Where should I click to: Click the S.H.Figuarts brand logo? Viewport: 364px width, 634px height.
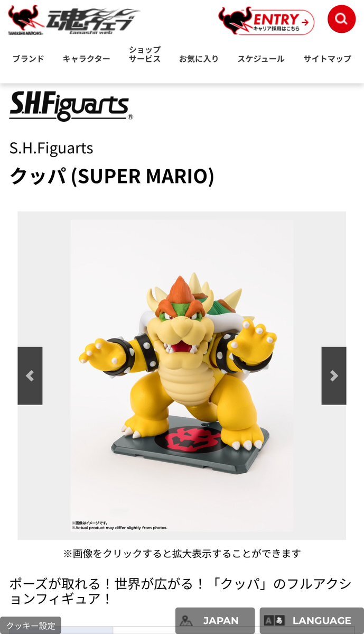coord(71,106)
